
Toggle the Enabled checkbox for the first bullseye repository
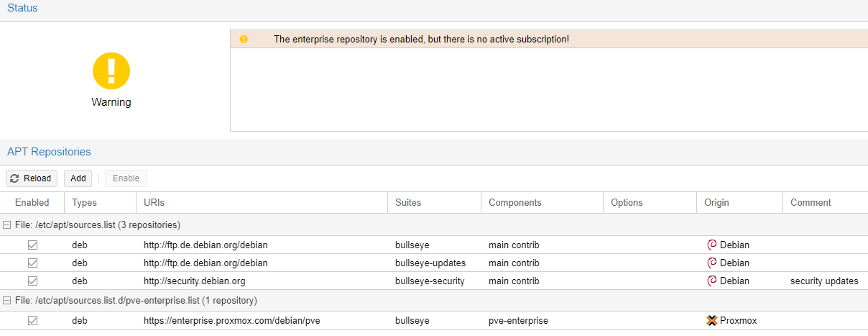pos(32,245)
